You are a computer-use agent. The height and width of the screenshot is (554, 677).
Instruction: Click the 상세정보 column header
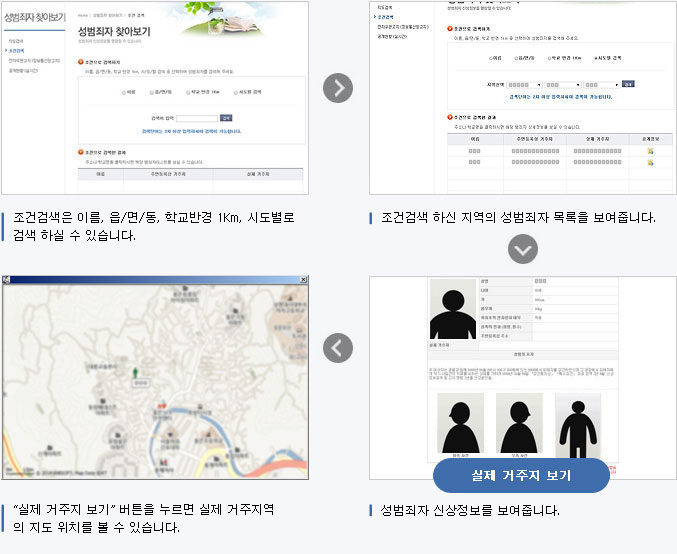click(650, 139)
